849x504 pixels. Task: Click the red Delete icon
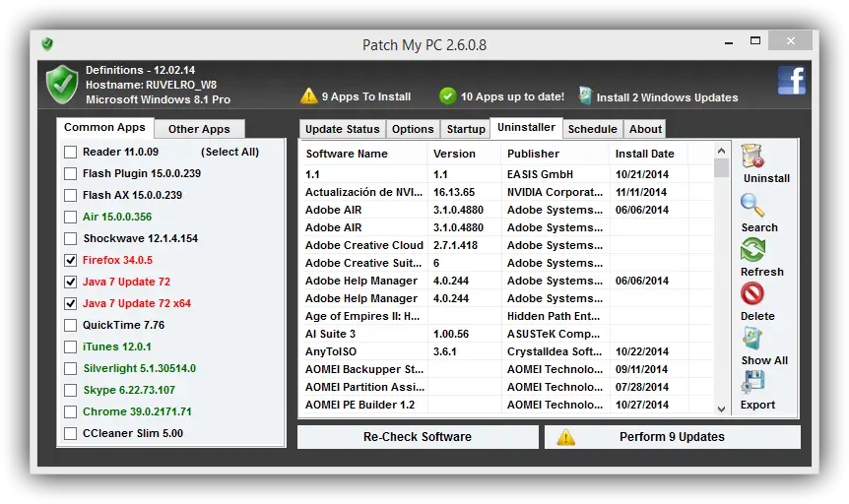coord(752,294)
